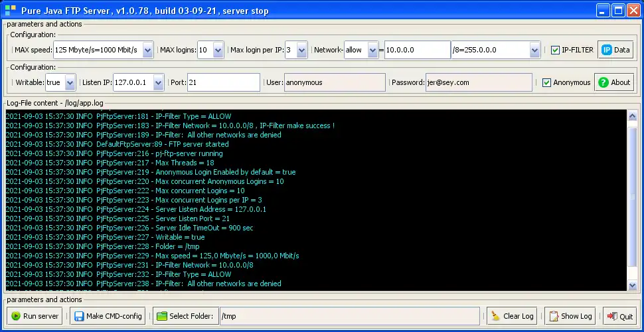This screenshot has width=644, height=332.
Task: Click the app icon in title bar
Action: (10, 10)
